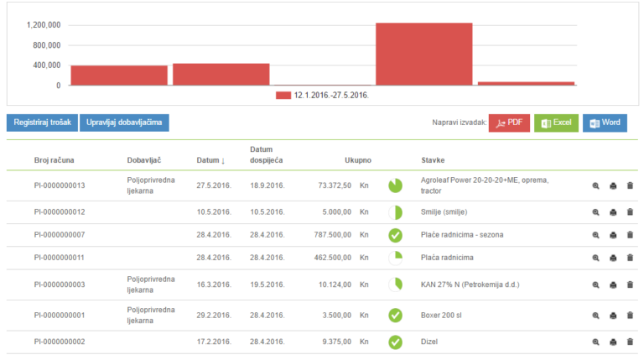
Task: Click due date 18.9.2016.
Action: tap(267, 185)
